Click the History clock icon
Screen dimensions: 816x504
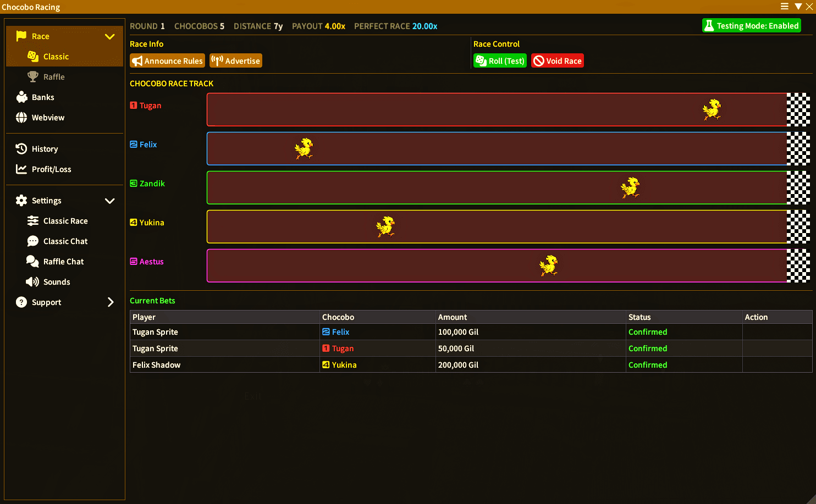pos(21,149)
